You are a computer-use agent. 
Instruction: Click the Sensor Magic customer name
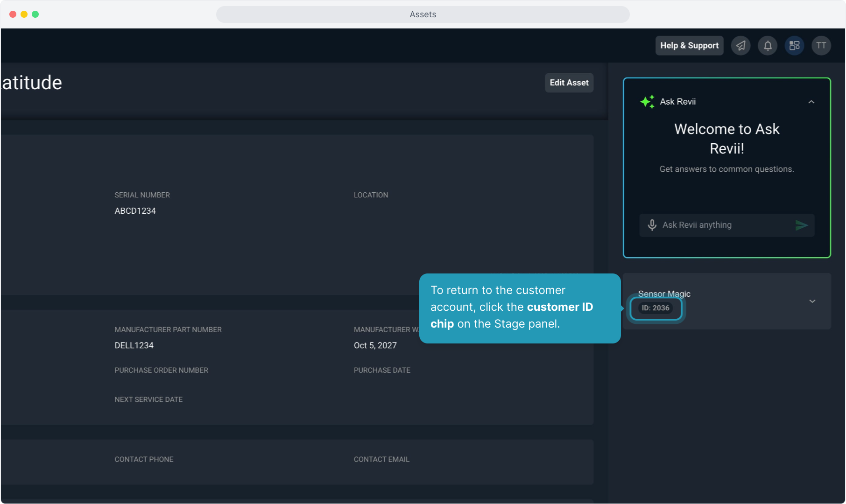click(x=664, y=294)
